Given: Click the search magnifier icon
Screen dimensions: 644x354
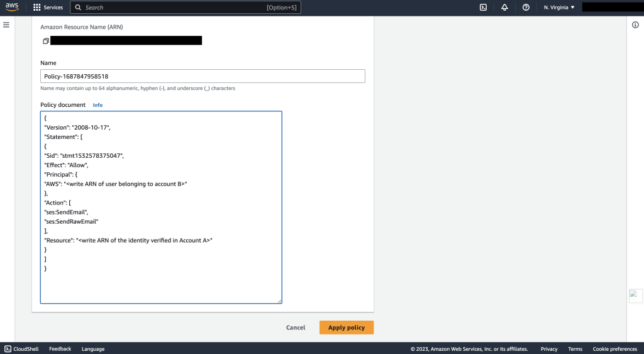Looking at the screenshot, I should point(78,8).
